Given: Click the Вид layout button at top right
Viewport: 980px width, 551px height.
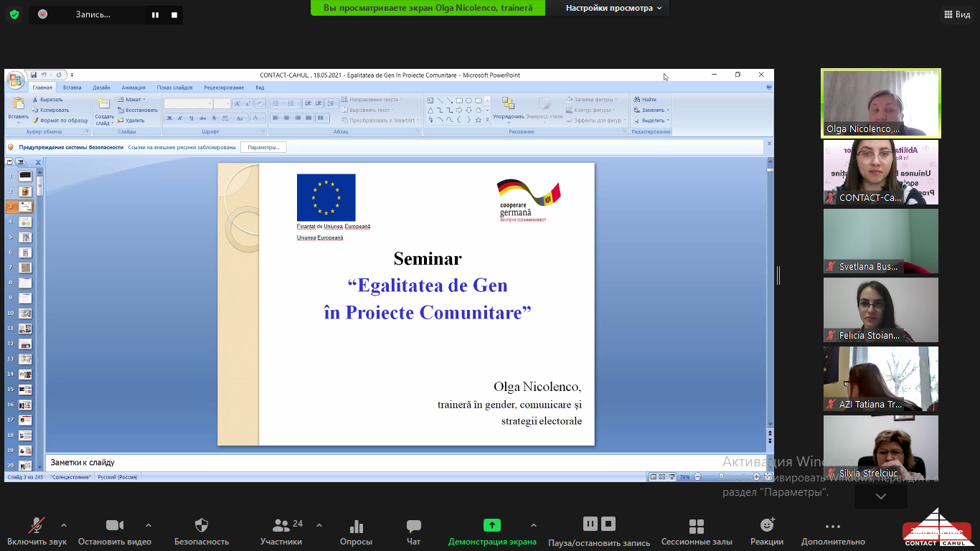Looking at the screenshot, I should coord(956,14).
